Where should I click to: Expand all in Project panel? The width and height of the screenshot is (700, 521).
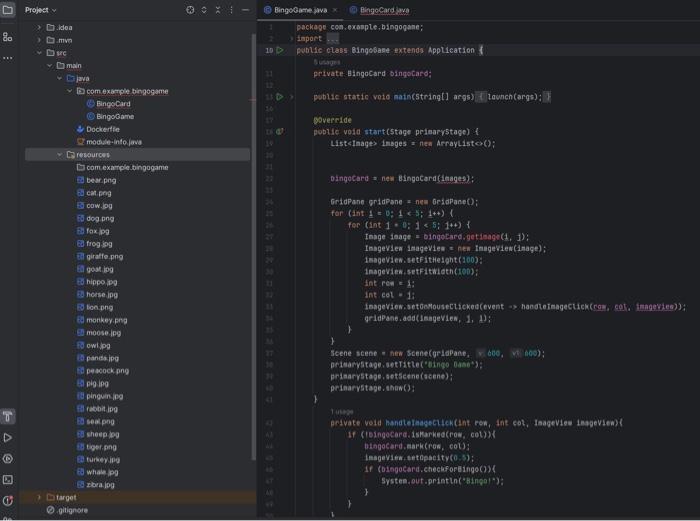[x=204, y=10]
